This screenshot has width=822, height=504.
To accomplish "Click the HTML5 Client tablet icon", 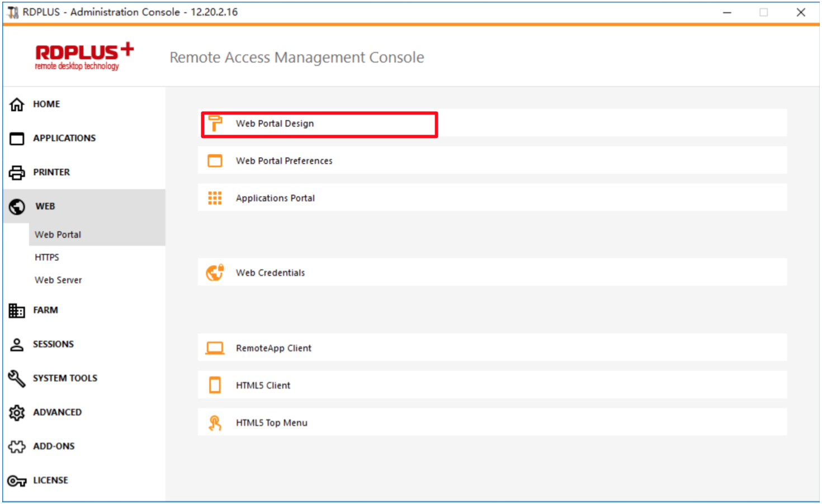I will tap(215, 386).
